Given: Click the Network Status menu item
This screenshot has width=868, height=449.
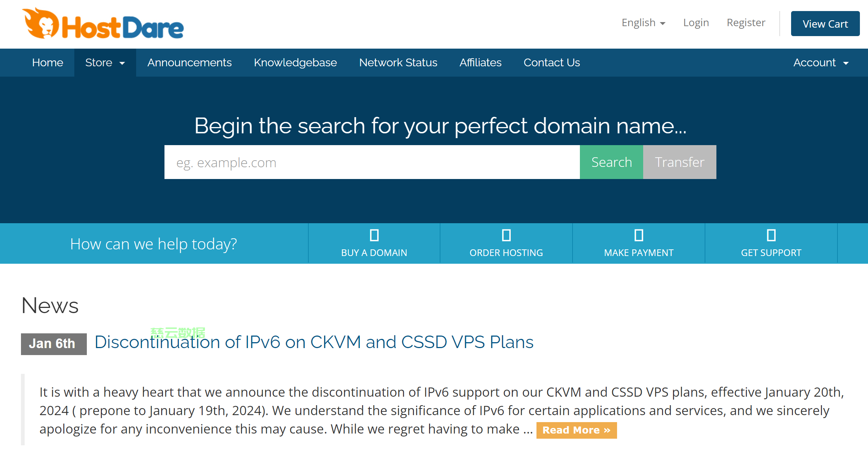Looking at the screenshot, I should coord(398,62).
